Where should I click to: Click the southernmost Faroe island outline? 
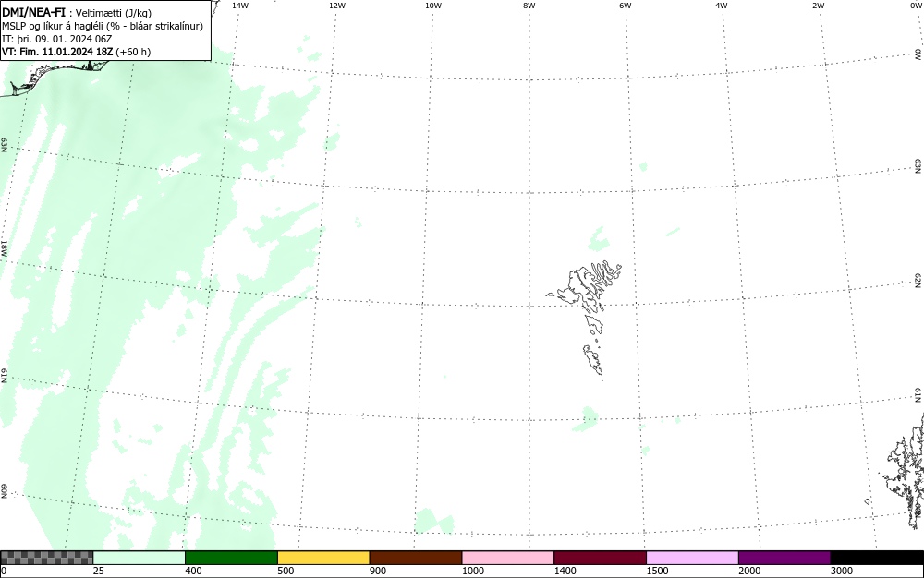tap(593, 359)
